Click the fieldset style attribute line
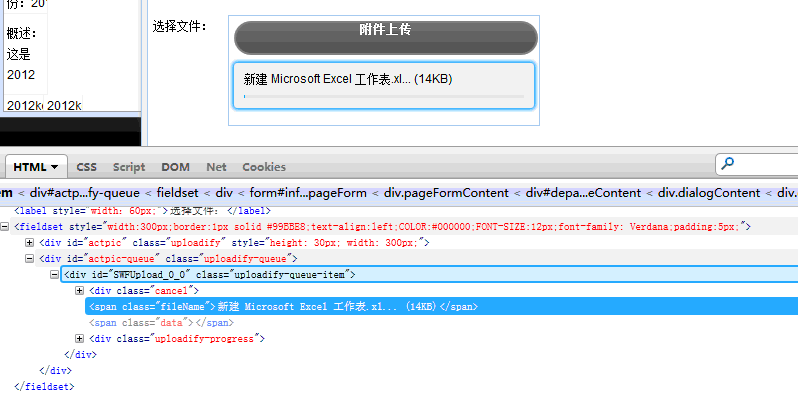 pos(383,227)
